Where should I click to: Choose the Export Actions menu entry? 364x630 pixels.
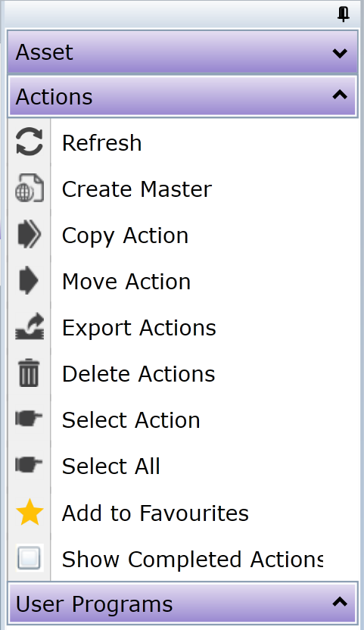click(x=184, y=327)
